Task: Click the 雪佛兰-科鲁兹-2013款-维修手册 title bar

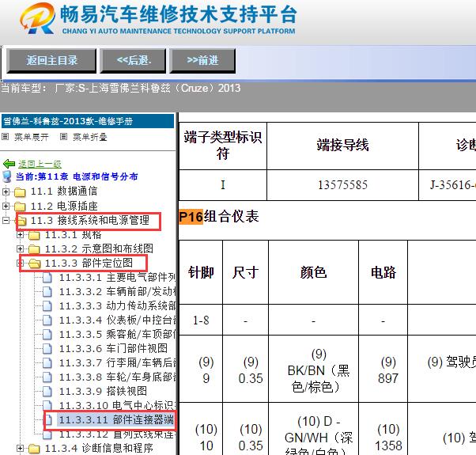Action: pyautogui.click(x=88, y=121)
